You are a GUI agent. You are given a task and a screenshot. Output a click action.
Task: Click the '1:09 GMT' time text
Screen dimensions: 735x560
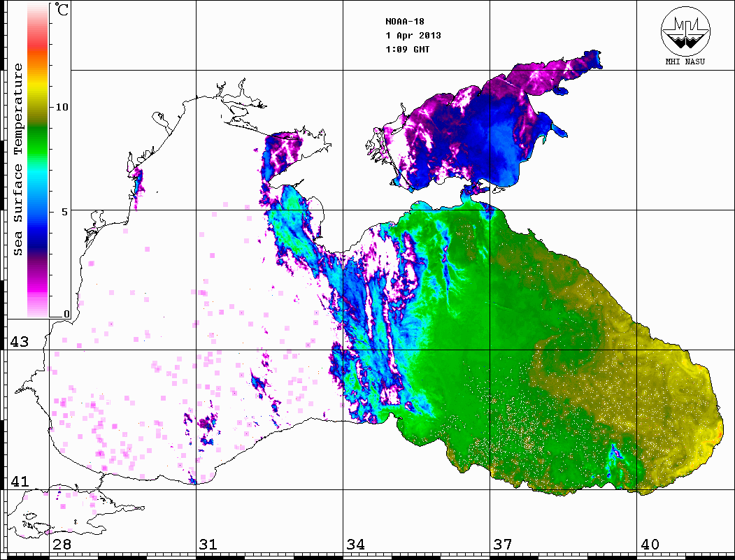pyautogui.click(x=407, y=49)
